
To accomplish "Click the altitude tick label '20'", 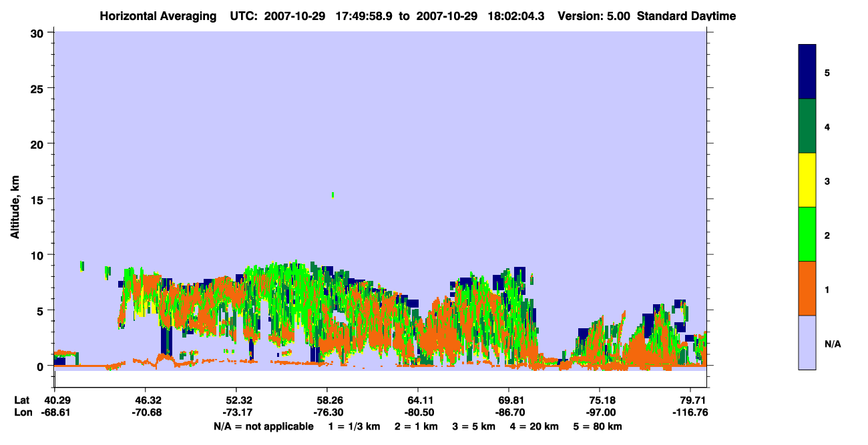I will click(x=39, y=143).
